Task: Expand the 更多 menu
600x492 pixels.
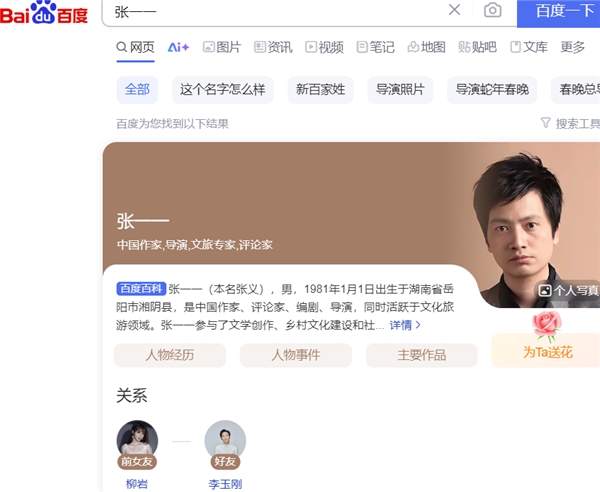Action: click(573, 47)
